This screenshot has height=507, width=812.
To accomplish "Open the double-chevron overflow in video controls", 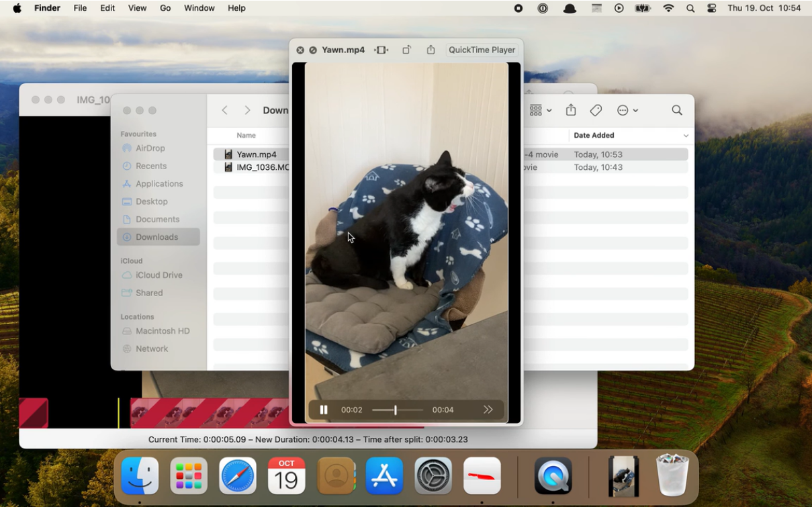I will (x=488, y=410).
